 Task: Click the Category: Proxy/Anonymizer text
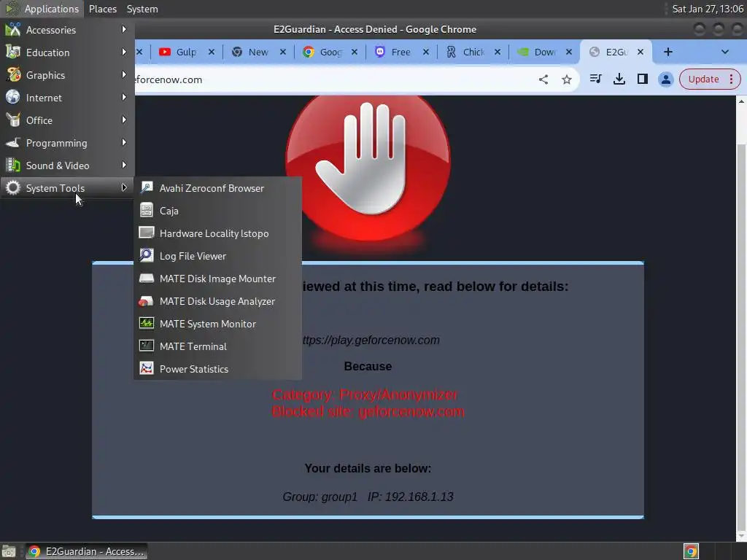(x=365, y=394)
